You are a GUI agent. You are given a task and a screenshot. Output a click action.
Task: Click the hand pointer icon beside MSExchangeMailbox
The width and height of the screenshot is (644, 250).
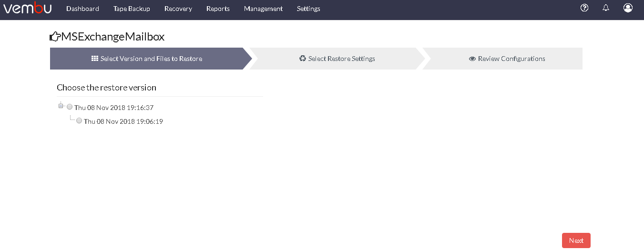pos(55,37)
